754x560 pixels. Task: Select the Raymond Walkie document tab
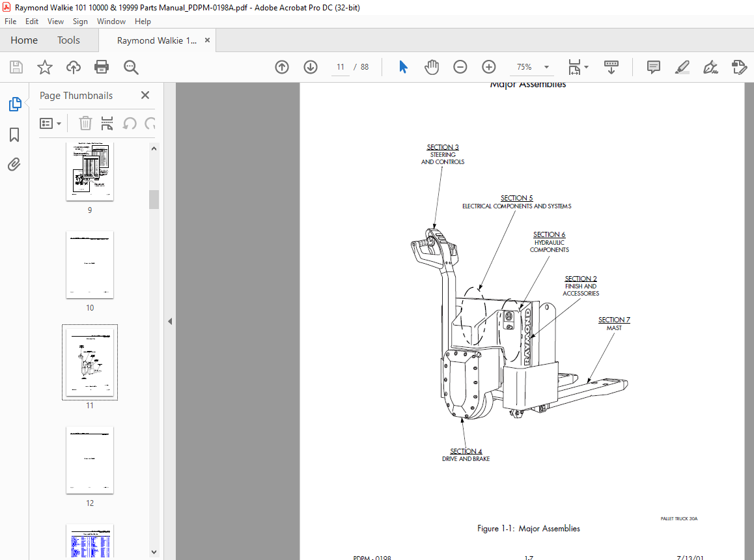pos(157,40)
